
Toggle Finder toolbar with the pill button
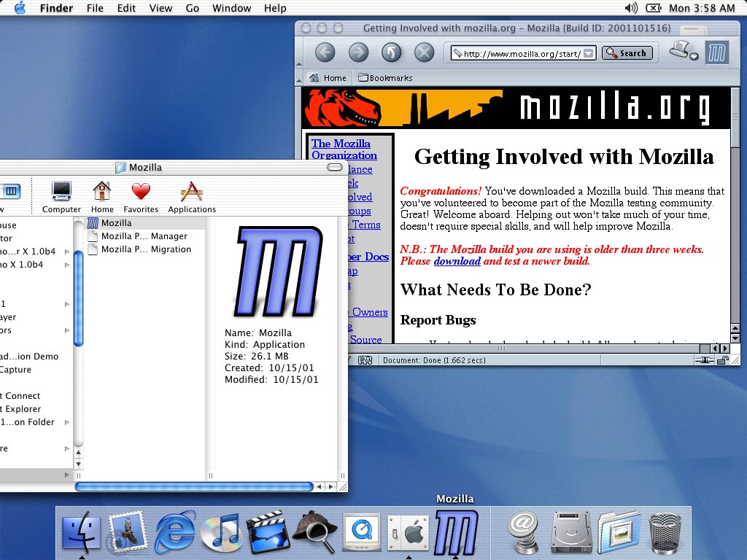[x=335, y=167]
